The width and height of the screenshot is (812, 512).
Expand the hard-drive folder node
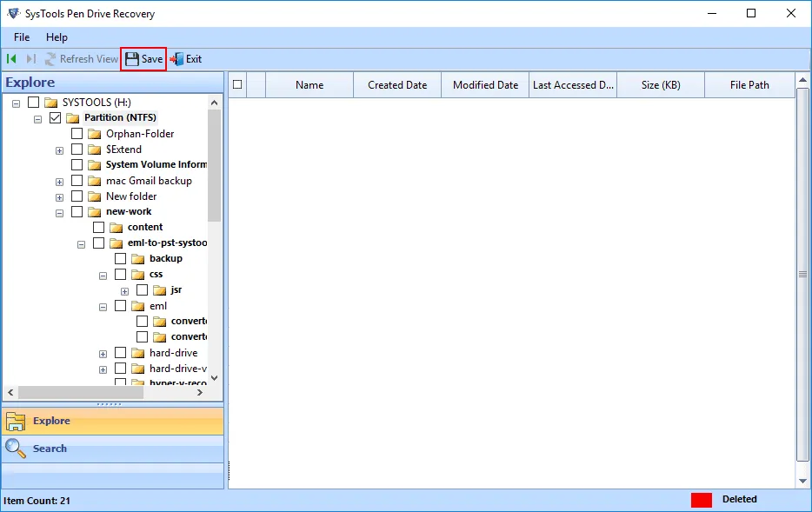[x=103, y=352]
